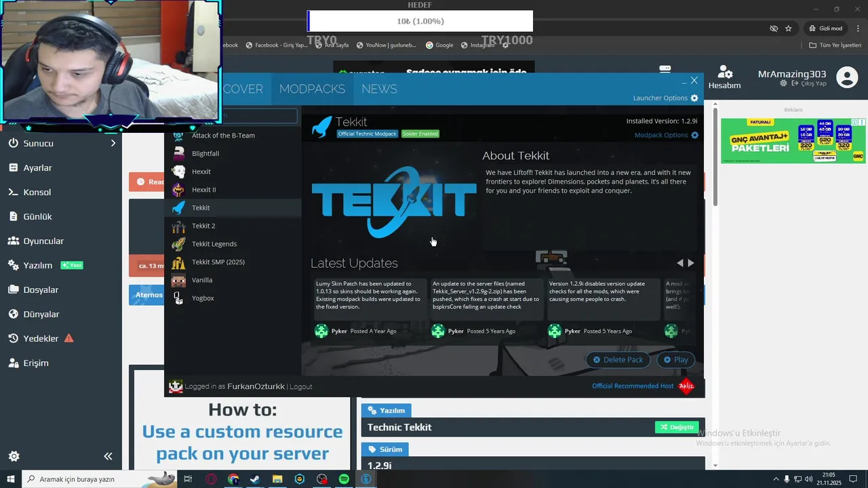The image size is (868, 488).
Task: Click the Task View taskbar icon
Action: (x=189, y=479)
